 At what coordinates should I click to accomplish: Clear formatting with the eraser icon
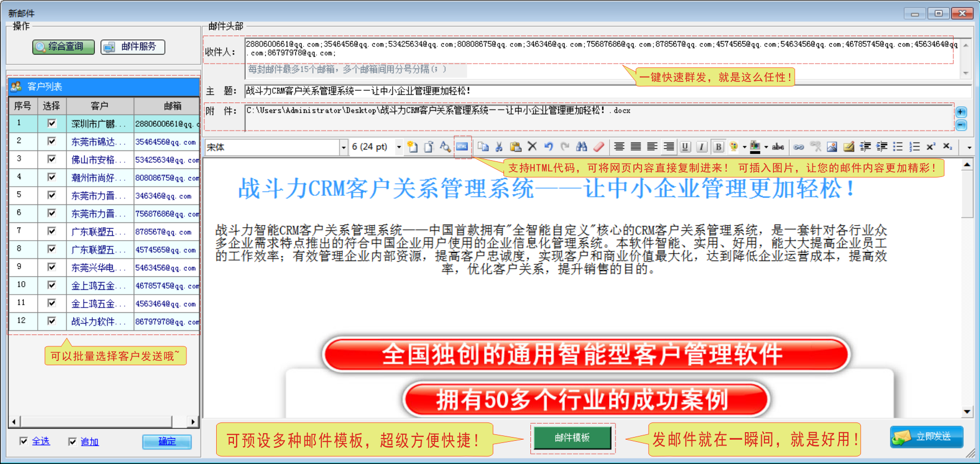pos(599,147)
